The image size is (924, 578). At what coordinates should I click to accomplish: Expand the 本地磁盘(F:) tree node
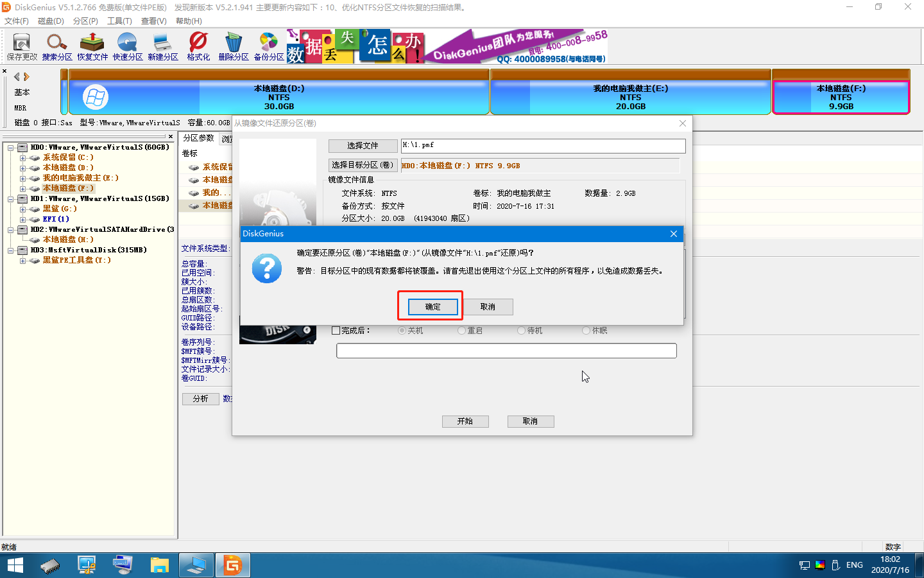click(22, 189)
